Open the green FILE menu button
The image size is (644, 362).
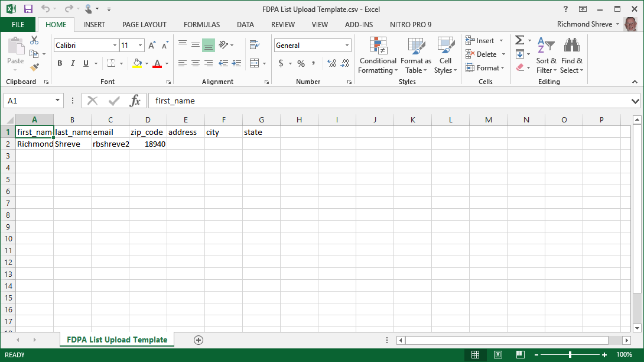[x=18, y=25]
